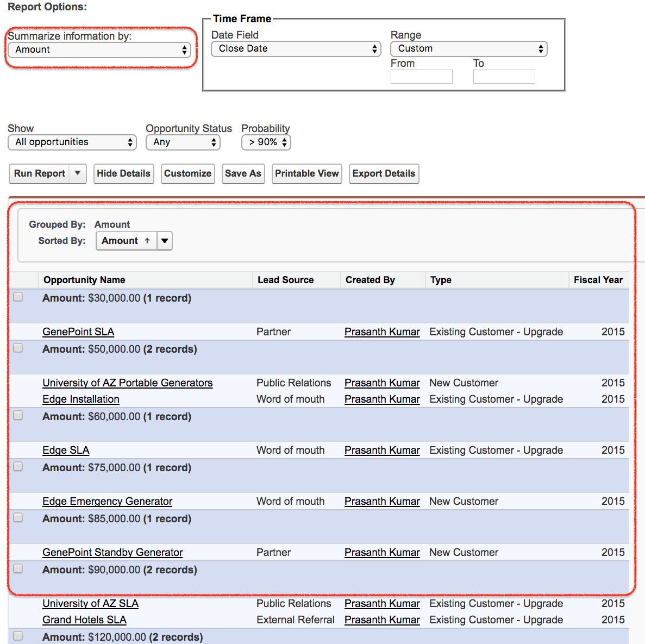This screenshot has width=645, height=644.
Task: Open the Summarize information by dropdown
Action: (x=99, y=50)
